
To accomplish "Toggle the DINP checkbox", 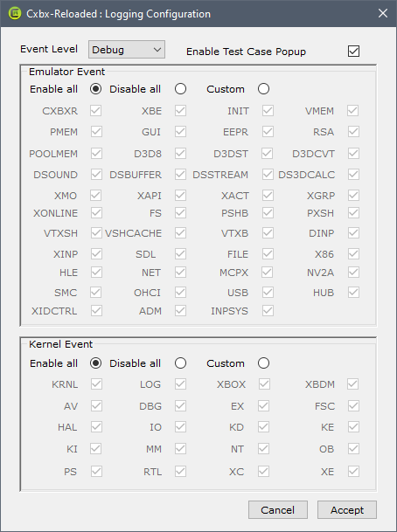I will pos(353,233).
